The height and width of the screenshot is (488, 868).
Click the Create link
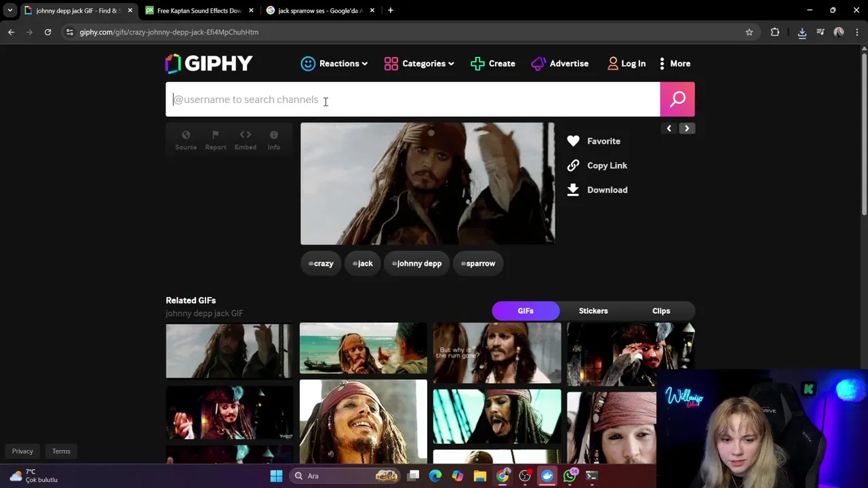(493, 64)
